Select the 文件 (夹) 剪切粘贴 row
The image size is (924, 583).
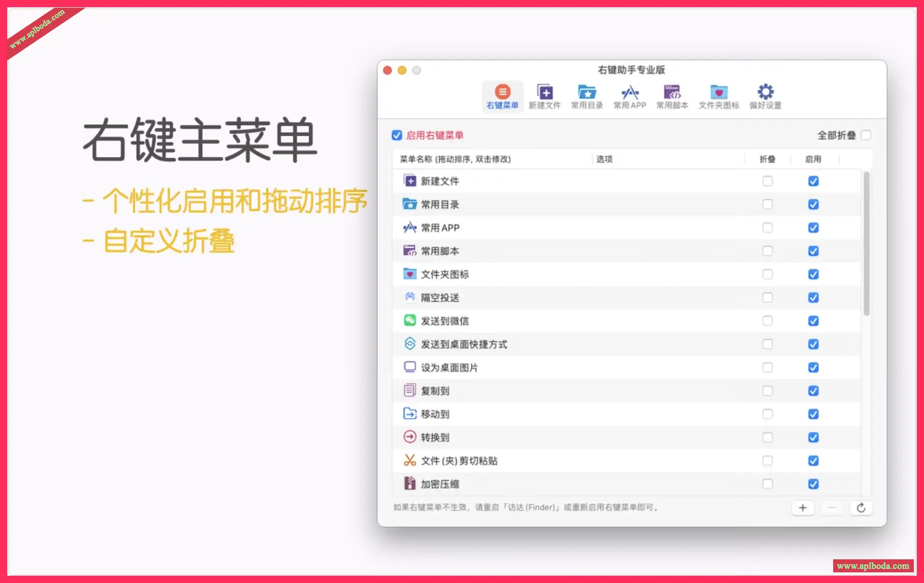click(x=459, y=461)
